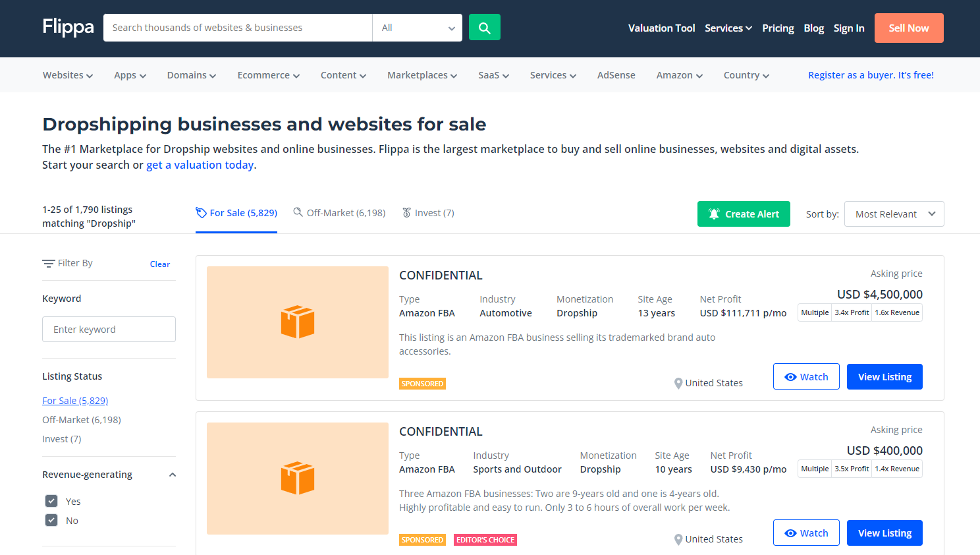Click the price tag icon on For Sale tab
This screenshot has width=980, height=555.
tap(201, 213)
